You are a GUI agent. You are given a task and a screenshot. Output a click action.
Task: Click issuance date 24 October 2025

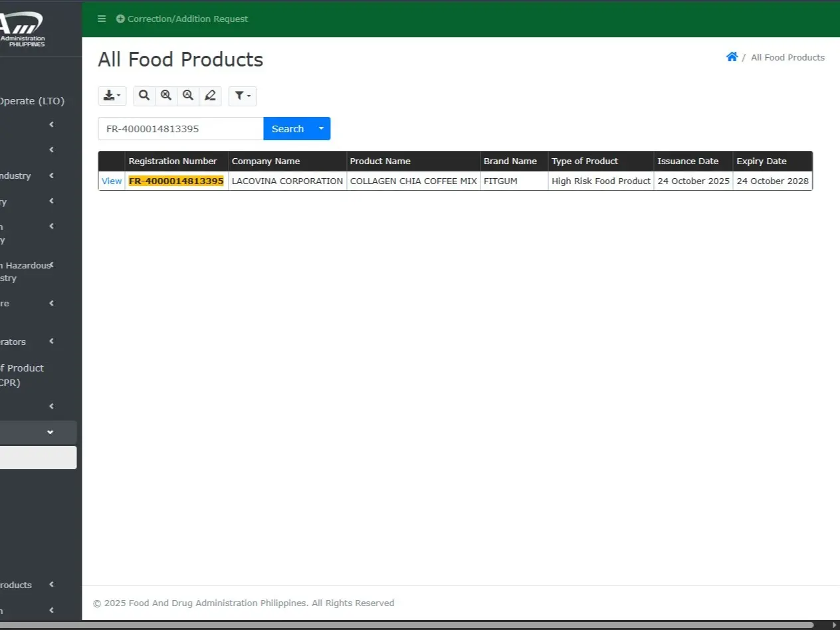[x=693, y=181]
